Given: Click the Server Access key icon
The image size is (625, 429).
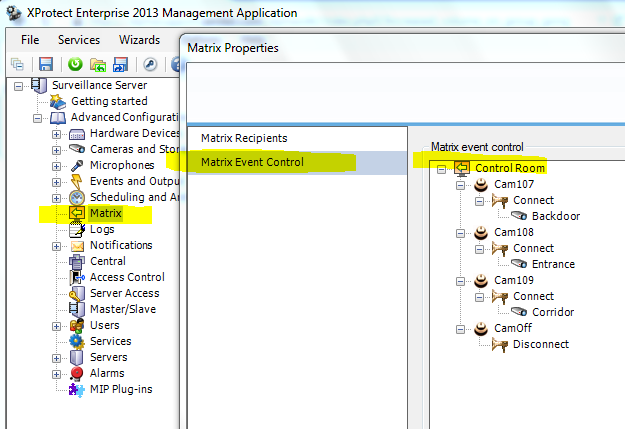Looking at the screenshot, I should coord(76,293).
